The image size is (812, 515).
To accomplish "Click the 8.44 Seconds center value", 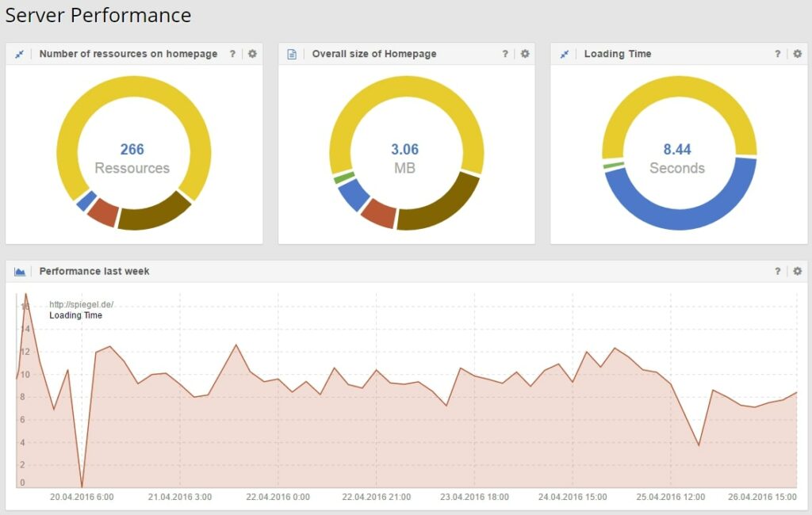I will click(x=677, y=158).
